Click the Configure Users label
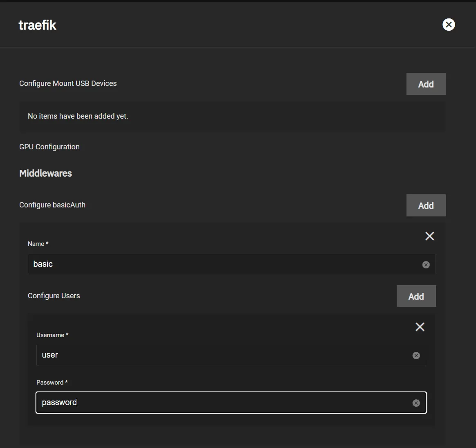Image resolution: width=476 pixels, height=448 pixels. (x=54, y=295)
